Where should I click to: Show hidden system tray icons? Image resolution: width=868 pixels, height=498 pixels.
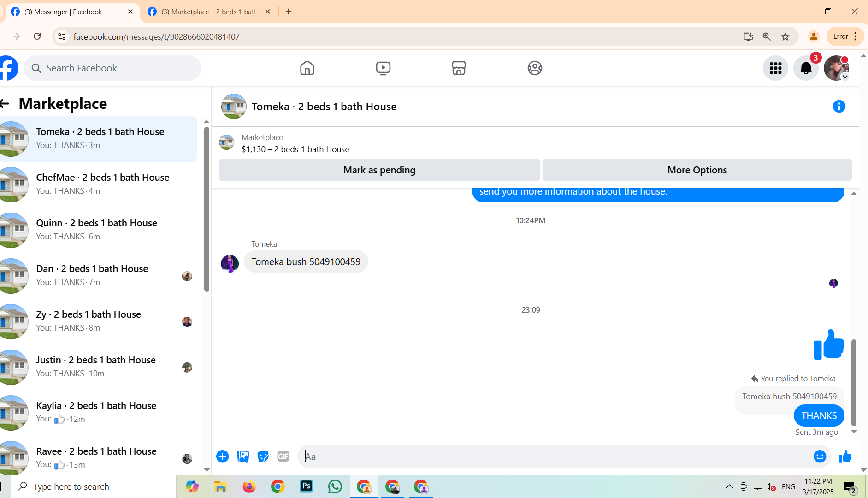click(729, 486)
